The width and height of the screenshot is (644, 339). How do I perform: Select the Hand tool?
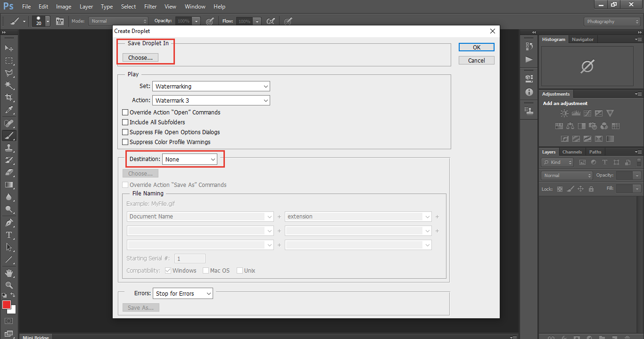(9, 273)
